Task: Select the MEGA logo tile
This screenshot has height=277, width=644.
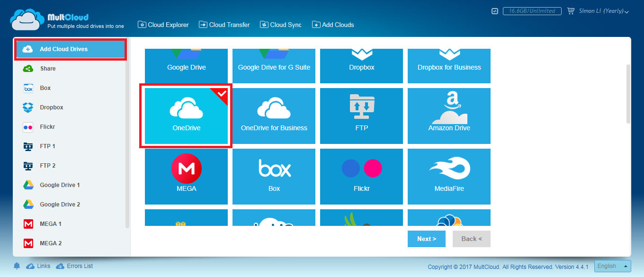Action: tap(186, 177)
